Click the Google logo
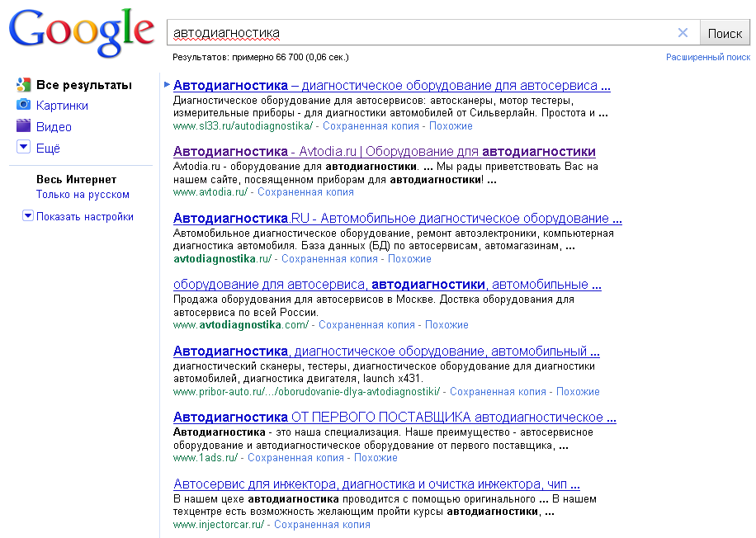The image size is (756, 538). tap(80, 31)
